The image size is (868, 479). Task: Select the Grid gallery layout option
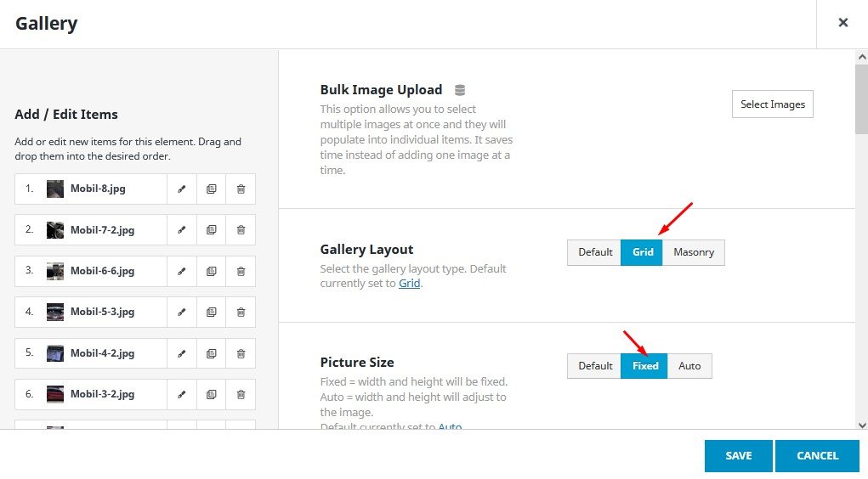643,252
